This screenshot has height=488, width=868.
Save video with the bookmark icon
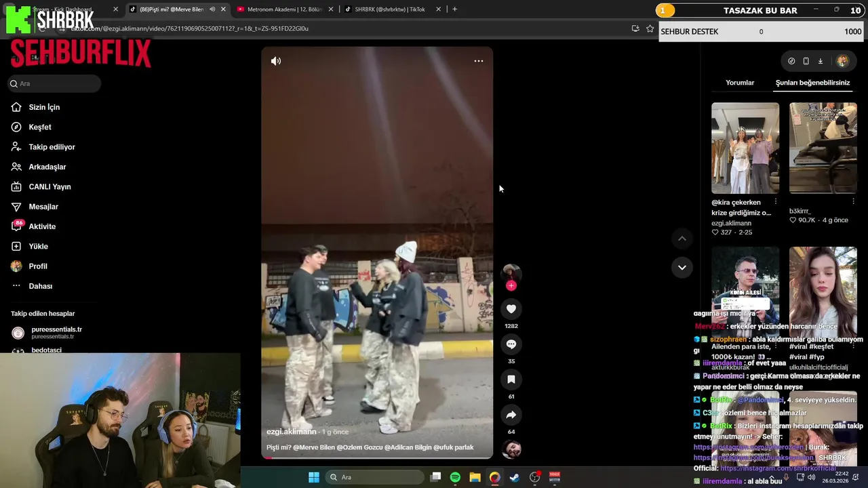511,380
